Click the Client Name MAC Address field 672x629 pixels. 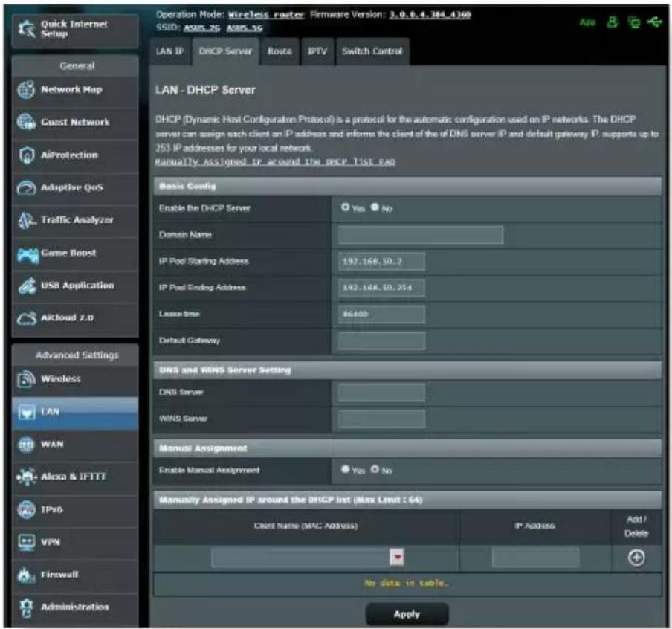pyautogui.click(x=300, y=558)
